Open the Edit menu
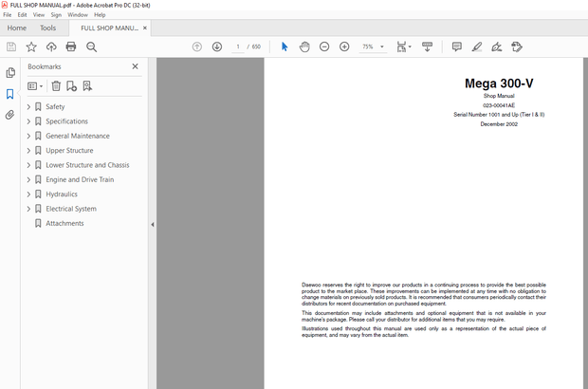The width and height of the screenshot is (588, 389). tap(22, 15)
